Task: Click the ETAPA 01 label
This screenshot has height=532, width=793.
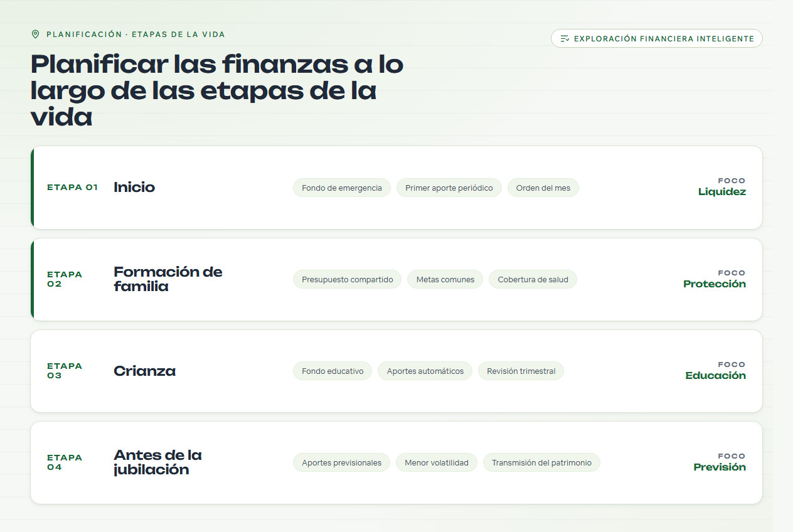Action: pos(73,187)
